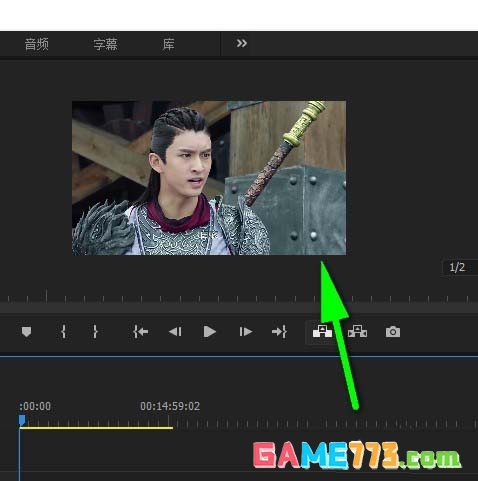
Task: Step forward one frame
Action: [246, 332]
